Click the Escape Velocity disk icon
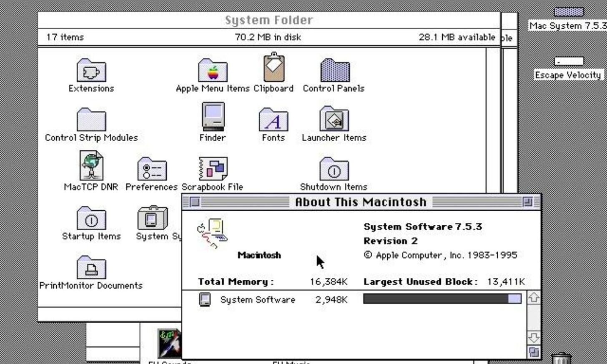The image size is (607, 364). point(569,62)
